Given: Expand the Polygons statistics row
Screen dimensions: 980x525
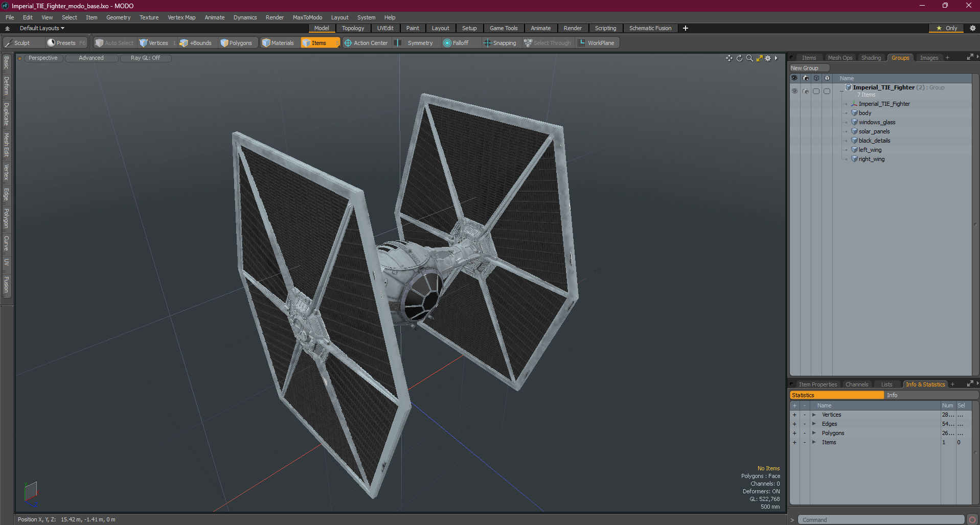Looking at the screenshot, I should tap(814, 433).
